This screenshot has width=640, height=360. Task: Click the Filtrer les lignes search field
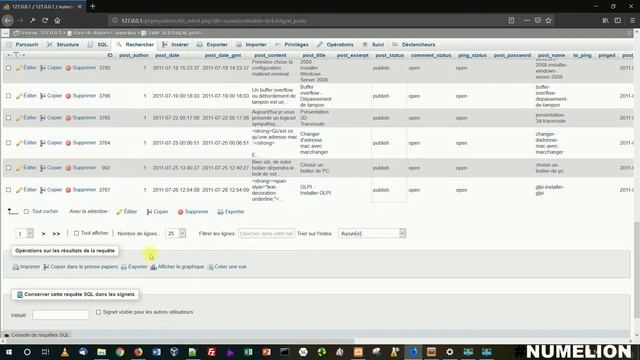(x=266, y=233)
